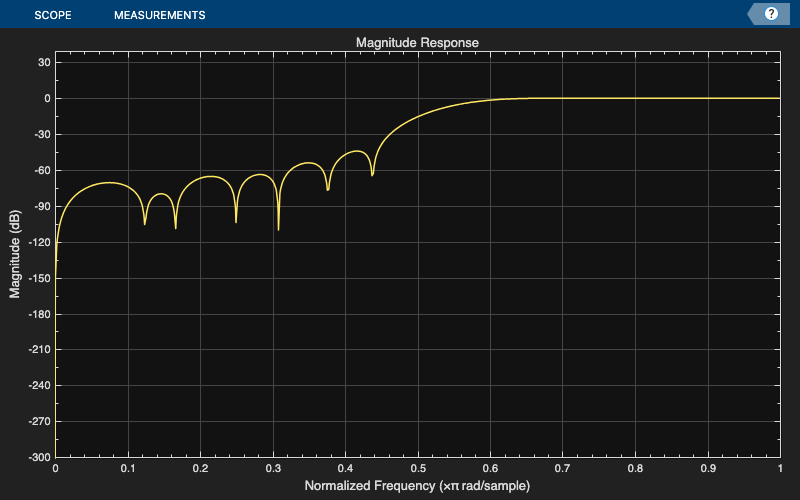Viewport: 800px width, 500px height.
Task: Click the 0.5 tick label on x-axis
Action: point(418,468)
